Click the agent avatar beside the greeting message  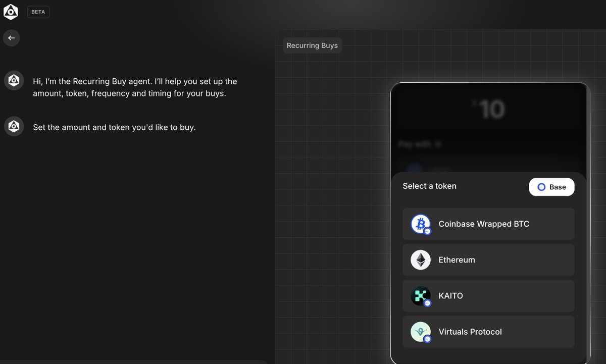click(x=14, y=81)
